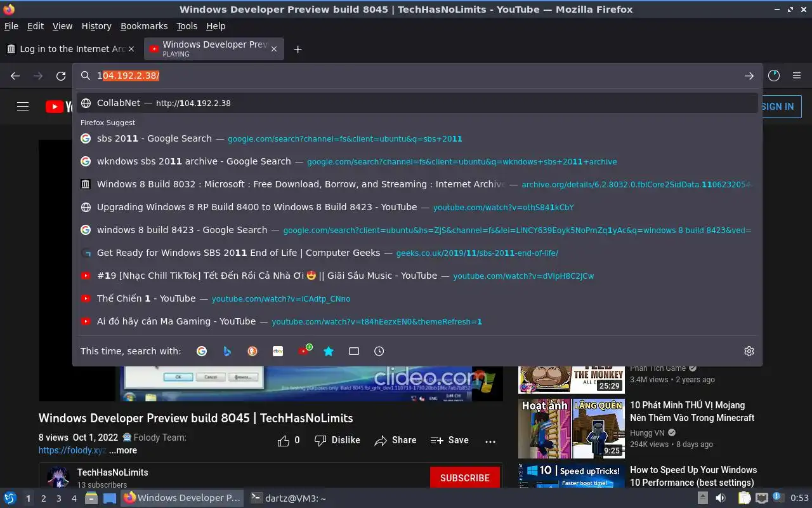Search this time with YouTube engine
Viewport: 812px width, 508px height.
(304, 351)
